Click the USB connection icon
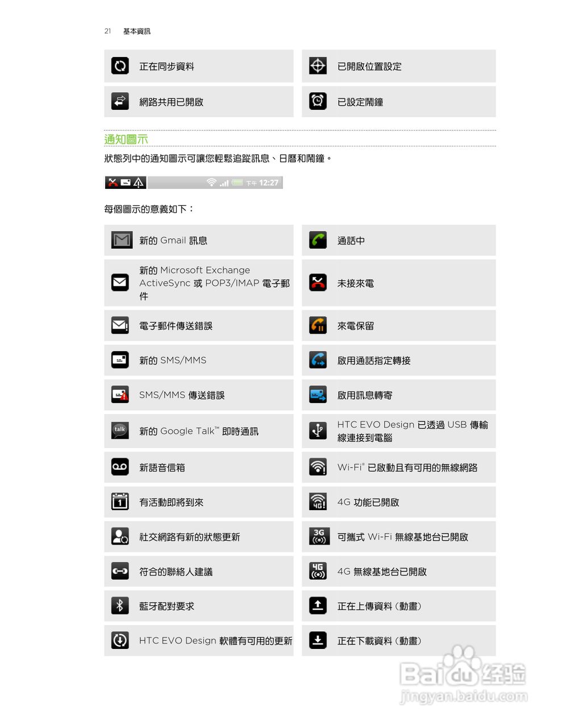The width and height of the screenshot is (562, 728). (318, 431)
